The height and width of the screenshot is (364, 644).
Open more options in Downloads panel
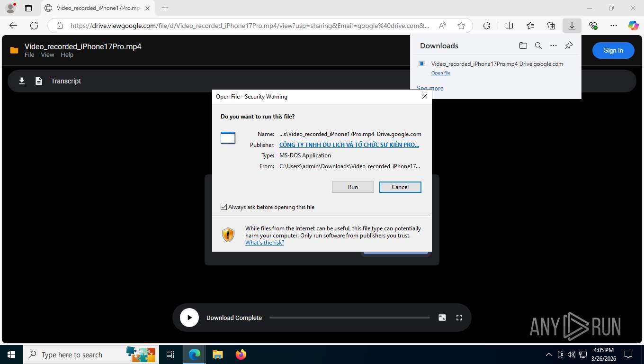554,45
